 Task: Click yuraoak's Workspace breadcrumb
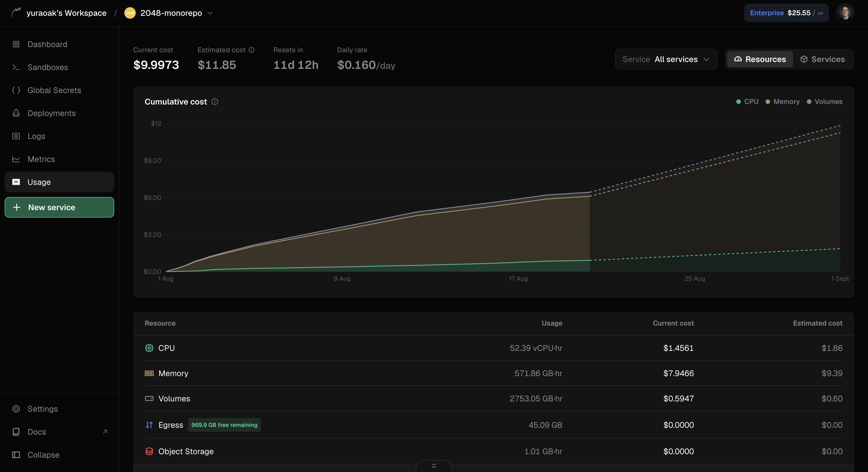(x=66, y=13)
